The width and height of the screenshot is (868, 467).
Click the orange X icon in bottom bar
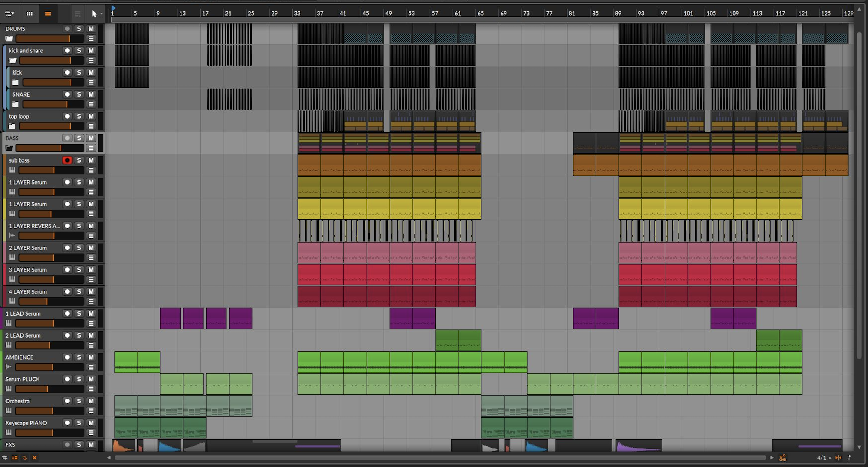point(34,458)
